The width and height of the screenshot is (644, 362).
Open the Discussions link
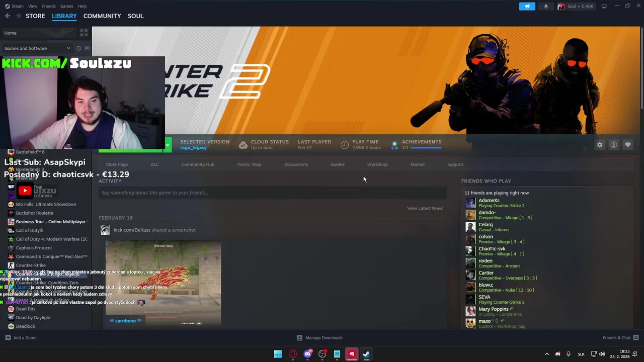pyautogui.click(x=296, y=164)
